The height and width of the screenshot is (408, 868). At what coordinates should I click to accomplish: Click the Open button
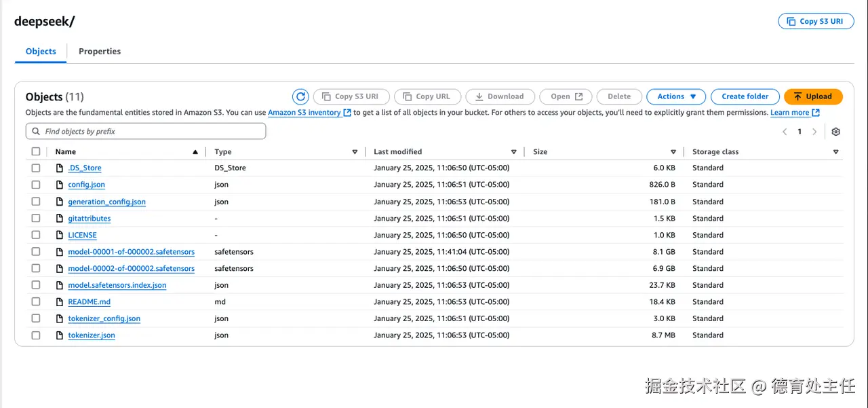click(x=566, y=96)
